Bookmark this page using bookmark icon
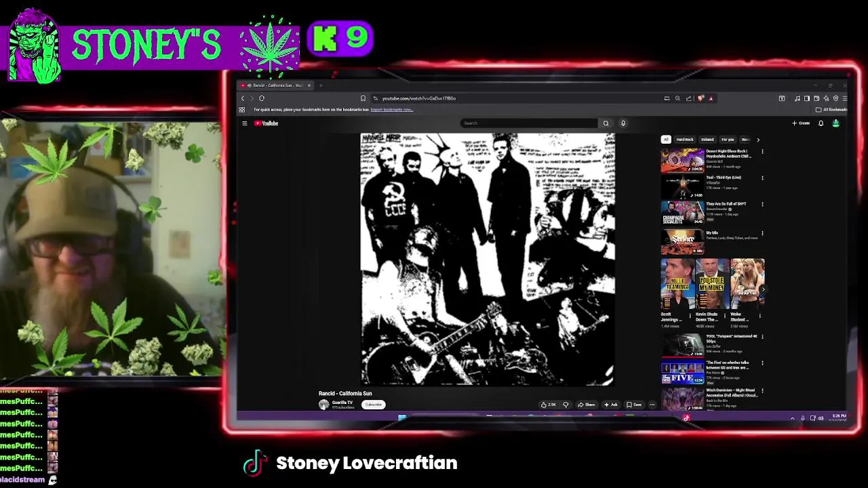Image resolution: width=868 pixels, height=488 pixels. (363, 98)
